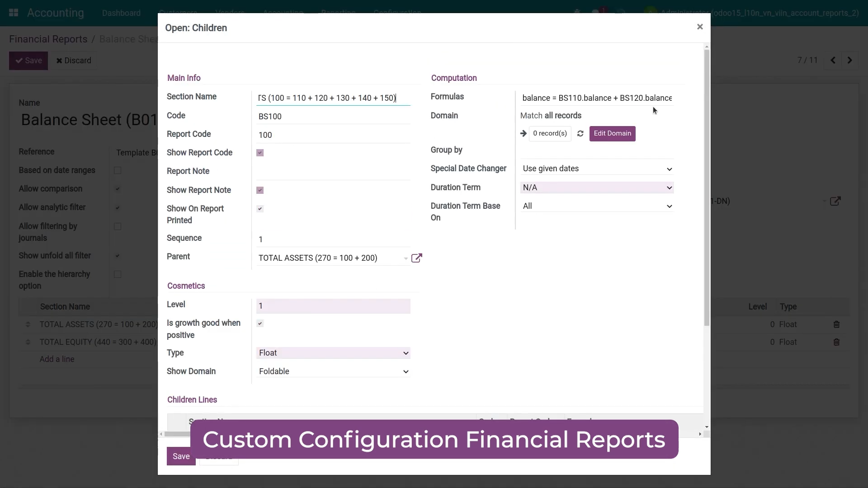Viewport: 868px width, 488px height.
Task: Click the dialog's vertical scrollbar
Action: [x=707, y=188]
